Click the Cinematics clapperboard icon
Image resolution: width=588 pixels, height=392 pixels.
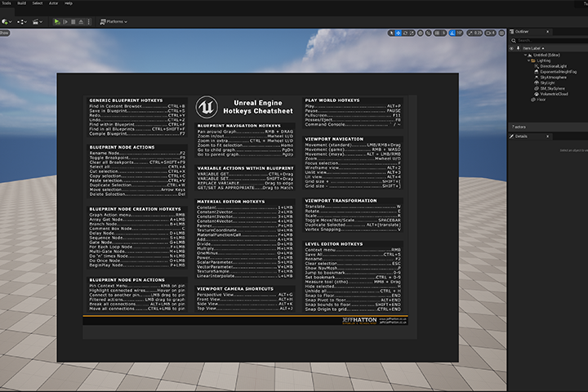pyautogui.click(x=35, y=22)
